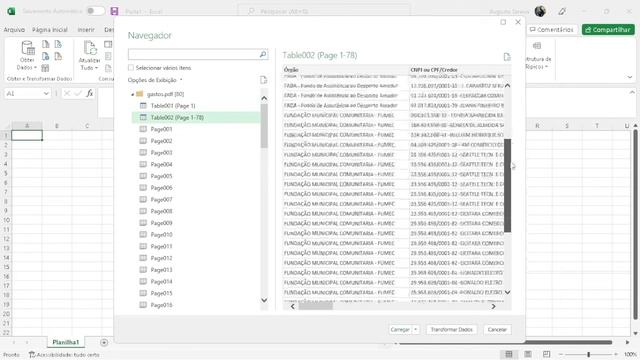640x360 pixels.
Task: Click the Page001 page icon
Action: coord(143,129)
